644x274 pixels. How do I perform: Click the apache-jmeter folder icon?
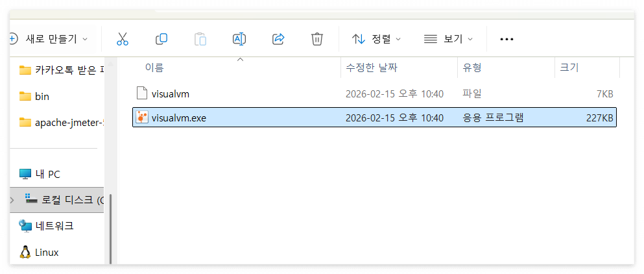tap(25, 122)
